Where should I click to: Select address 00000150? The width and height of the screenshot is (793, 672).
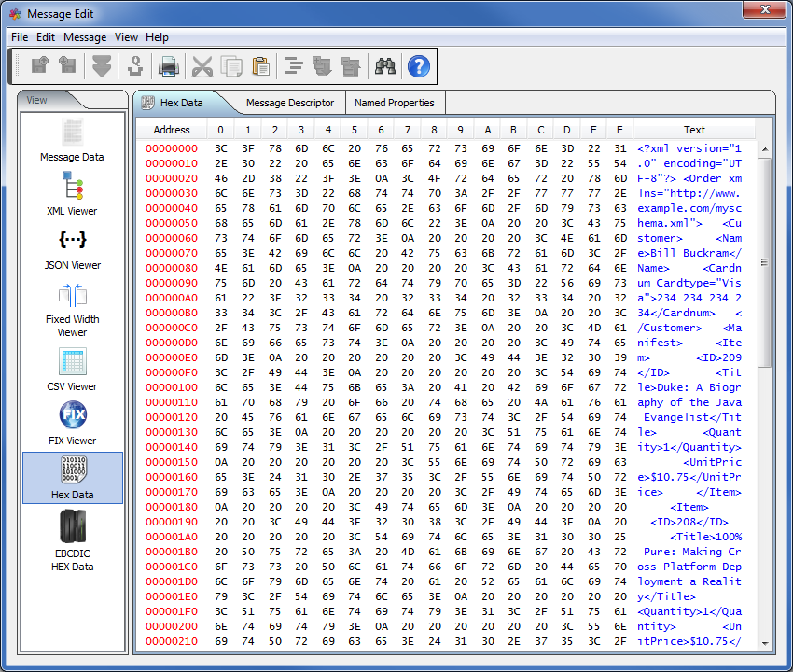click(172, 462)
